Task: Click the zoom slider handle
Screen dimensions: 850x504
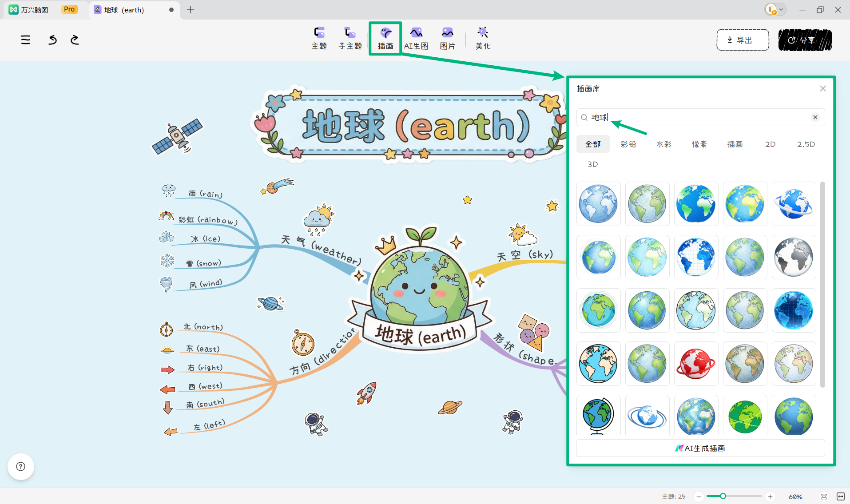Action: pyautogui.click(x=723, y=496)
